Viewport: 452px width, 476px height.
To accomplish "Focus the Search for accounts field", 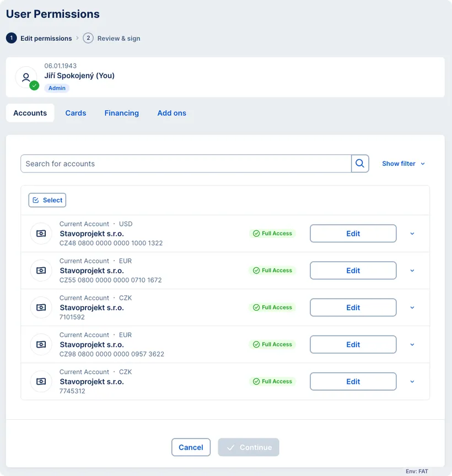I will pos(186,164).
